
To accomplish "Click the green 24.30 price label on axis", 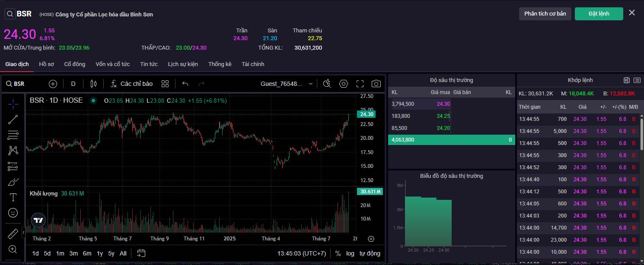I will pyautogui.click(x=366, y=114).
